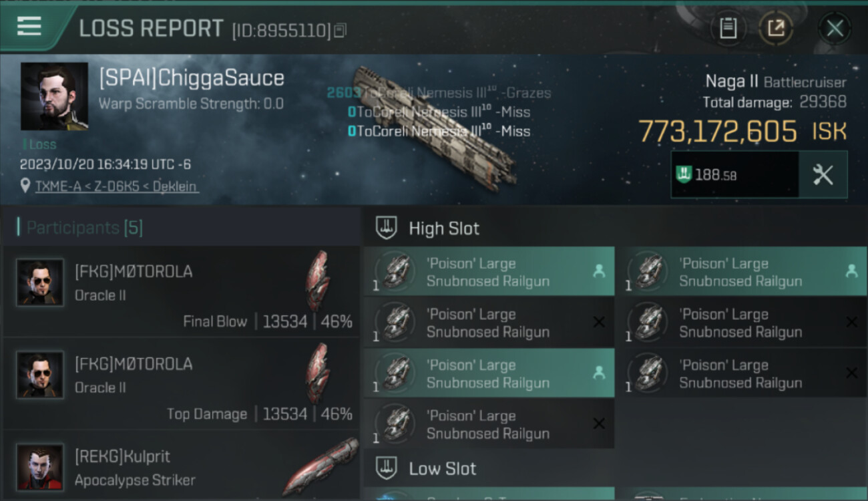Click the High Slot section icon
The height and width of the screenshot is (501, 868).
tap(387, 228)
